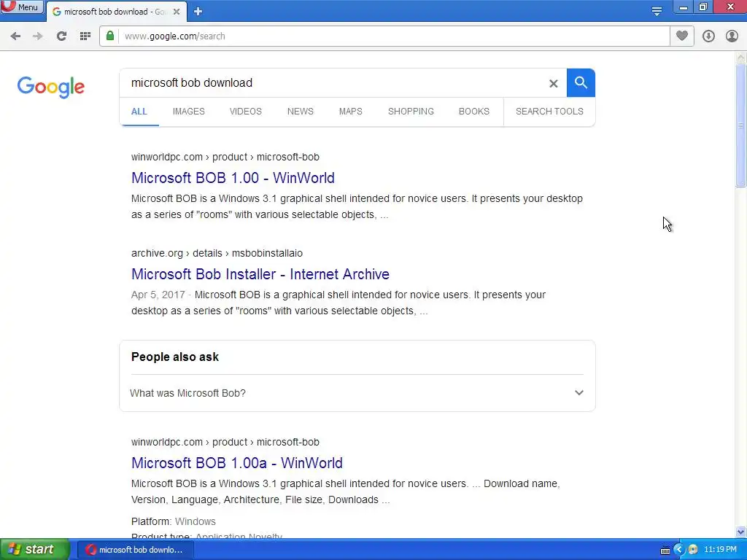Open Microsoft BOB 1.00a - WinWorld result
The image size is (747, 560).
237,463
